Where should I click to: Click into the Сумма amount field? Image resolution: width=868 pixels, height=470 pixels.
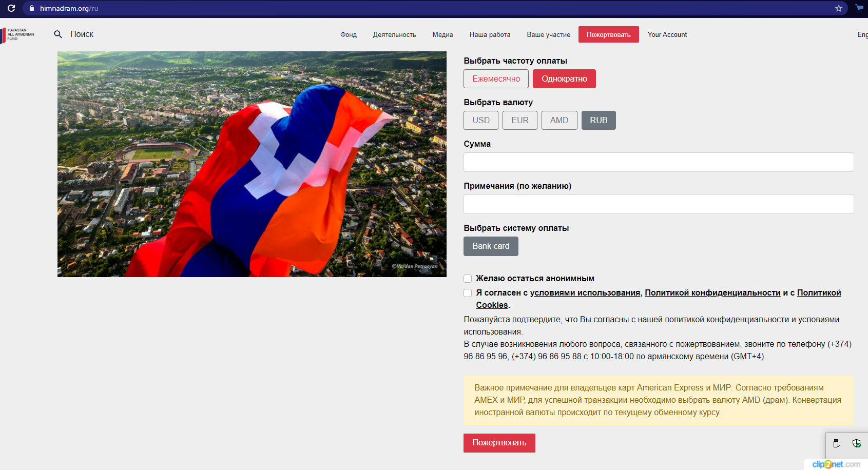click(x=658, y=162)
